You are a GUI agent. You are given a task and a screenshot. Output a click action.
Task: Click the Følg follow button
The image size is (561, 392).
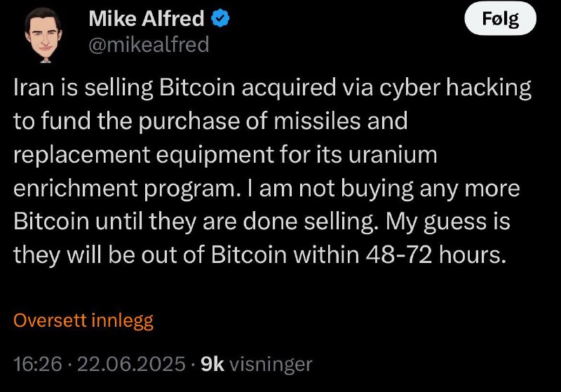pyautogui.click(x=500, y=18)
